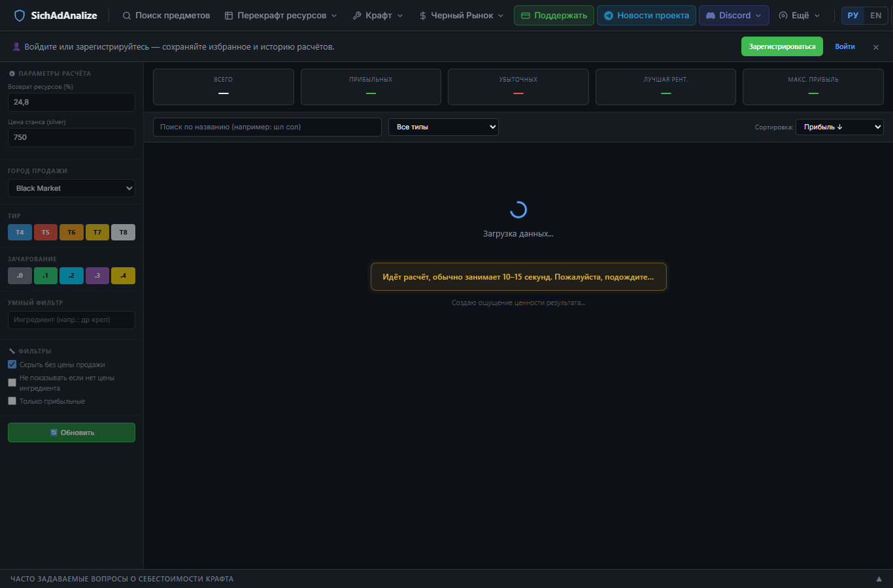This screenshot has height=588, width=893.
Task: Click the icon next to Ещё
Action: 783,16
